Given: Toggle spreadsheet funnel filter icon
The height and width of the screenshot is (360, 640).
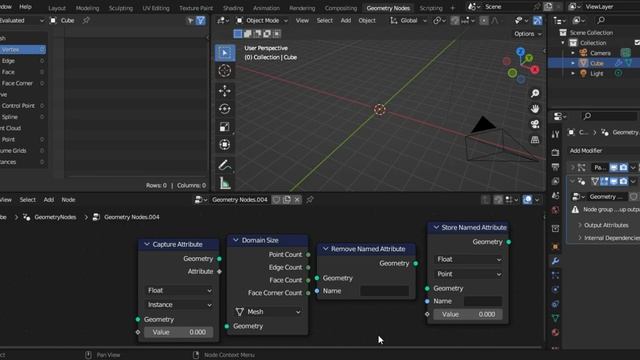Looking at the screenshot, I should tap(200, 20).
